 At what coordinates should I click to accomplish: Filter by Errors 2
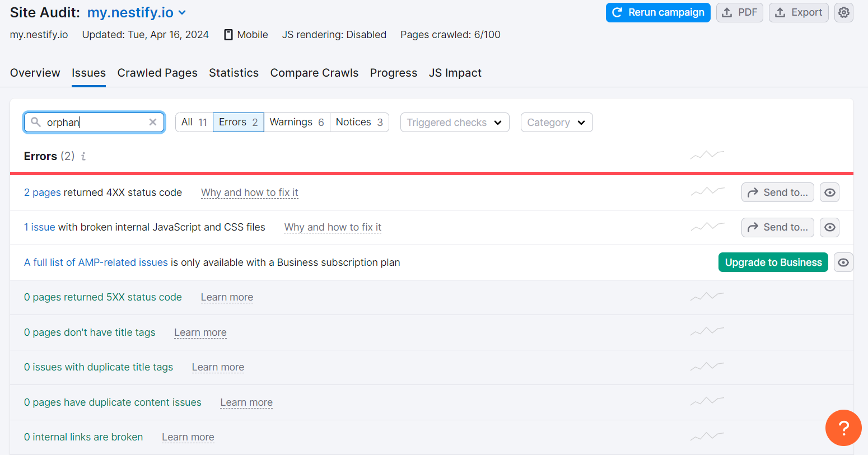click(239, 122)
